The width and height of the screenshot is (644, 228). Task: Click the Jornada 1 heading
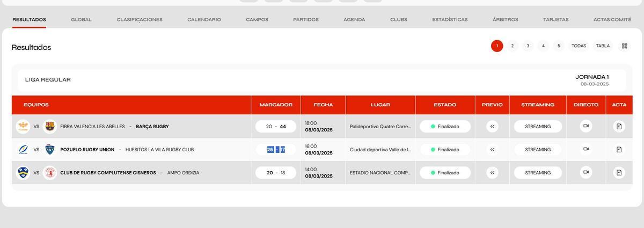(x=592, y=77)
